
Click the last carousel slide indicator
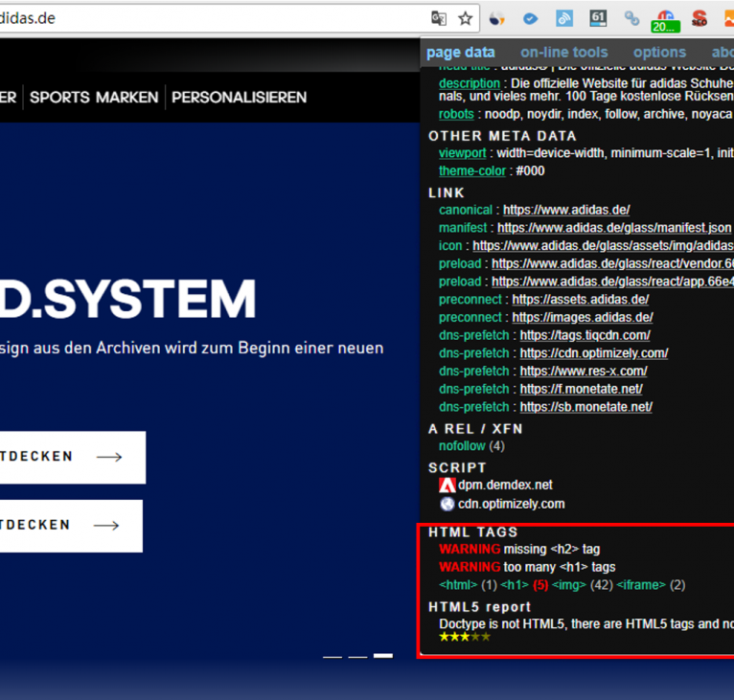click(x=382, y=656)
